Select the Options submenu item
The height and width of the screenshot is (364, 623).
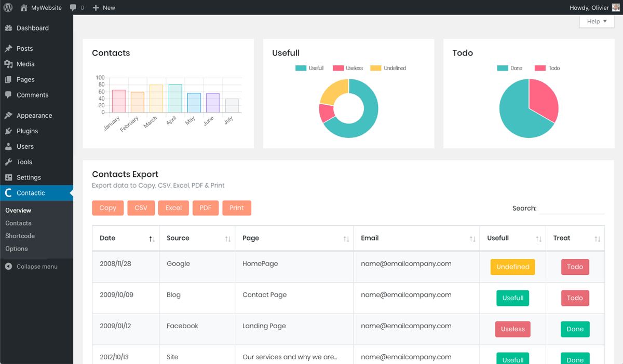[x=17, y=249]
